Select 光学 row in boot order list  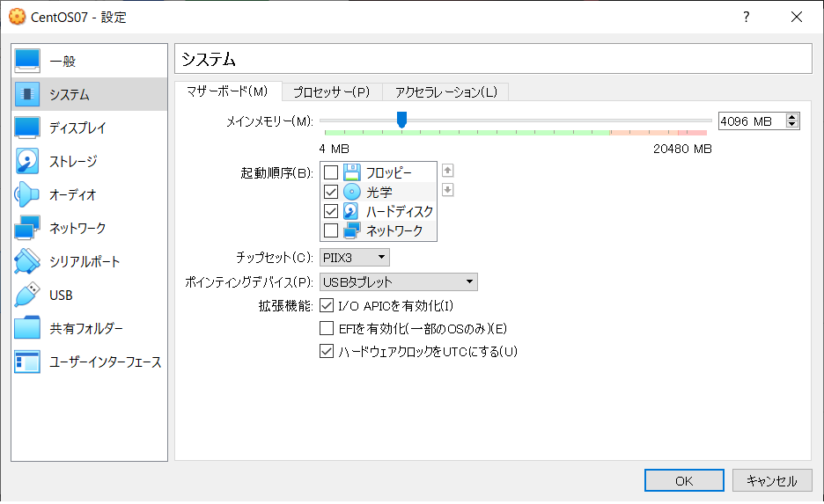pyautogui.click(x=379, y=192)
